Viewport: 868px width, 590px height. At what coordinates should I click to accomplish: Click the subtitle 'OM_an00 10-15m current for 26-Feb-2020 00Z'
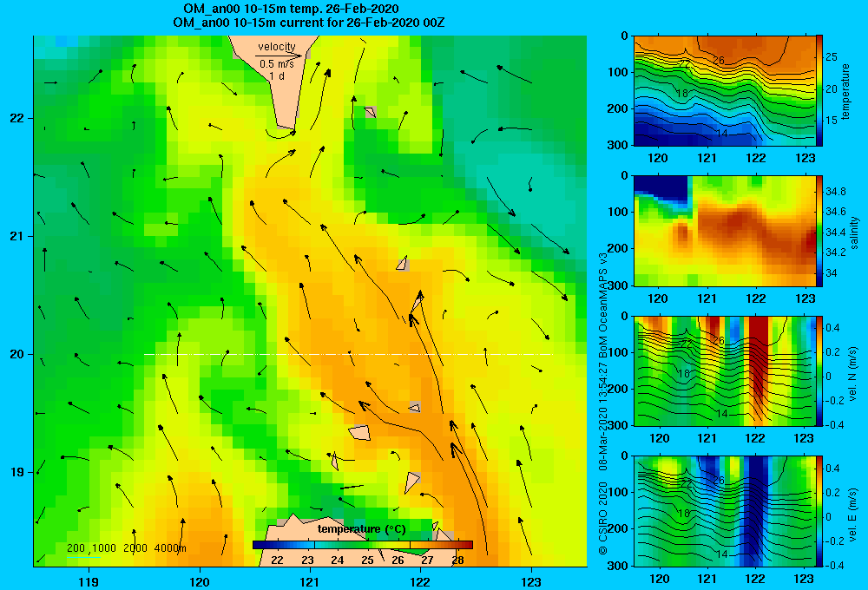[308, 23]
